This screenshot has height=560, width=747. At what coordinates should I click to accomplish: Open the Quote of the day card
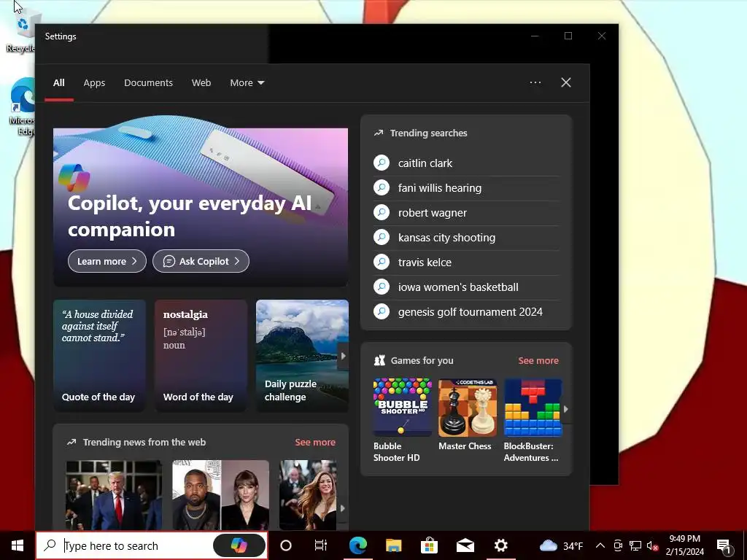99,355
